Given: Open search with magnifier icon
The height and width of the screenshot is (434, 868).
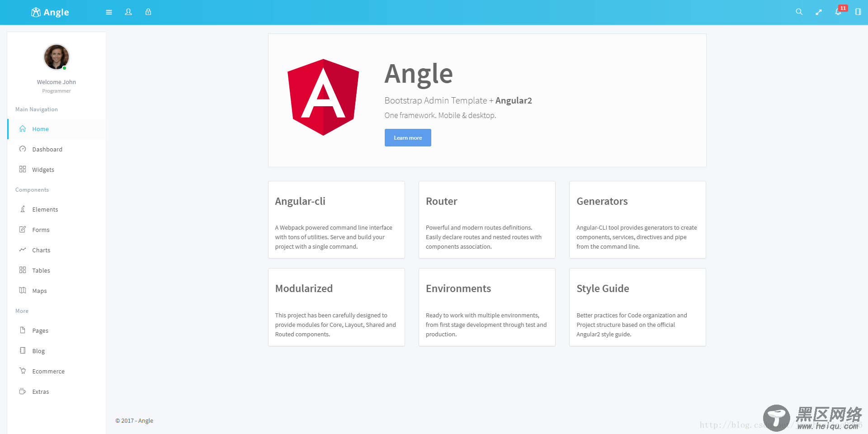Looking at the screenshot, I should (x=799, y=12).
